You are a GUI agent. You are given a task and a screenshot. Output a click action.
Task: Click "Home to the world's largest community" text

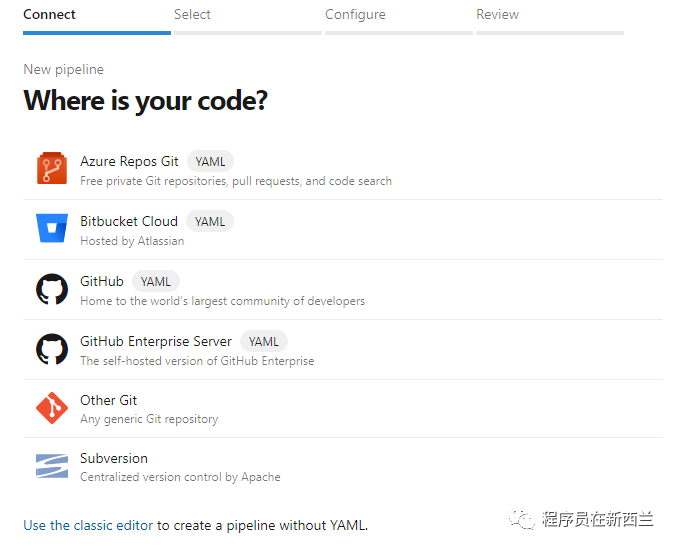(x=223, y=301)
